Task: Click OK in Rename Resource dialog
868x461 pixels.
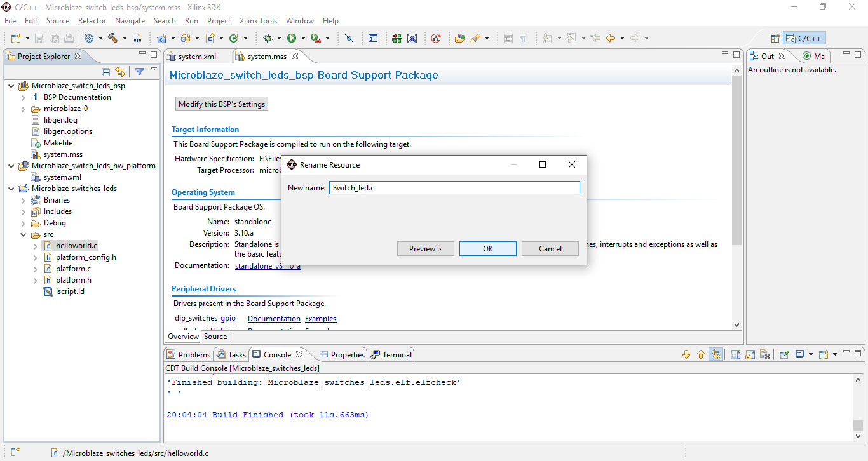Action: 488,249
